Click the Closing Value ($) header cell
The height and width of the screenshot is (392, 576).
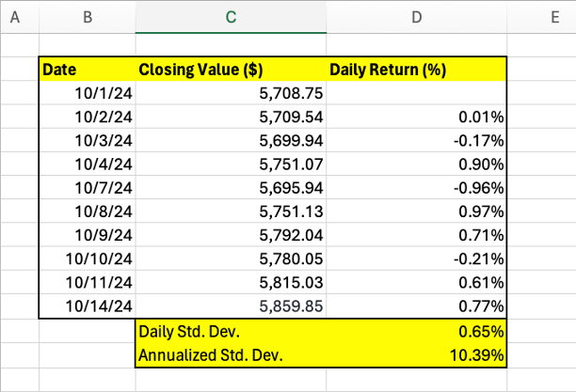[231, 69]
